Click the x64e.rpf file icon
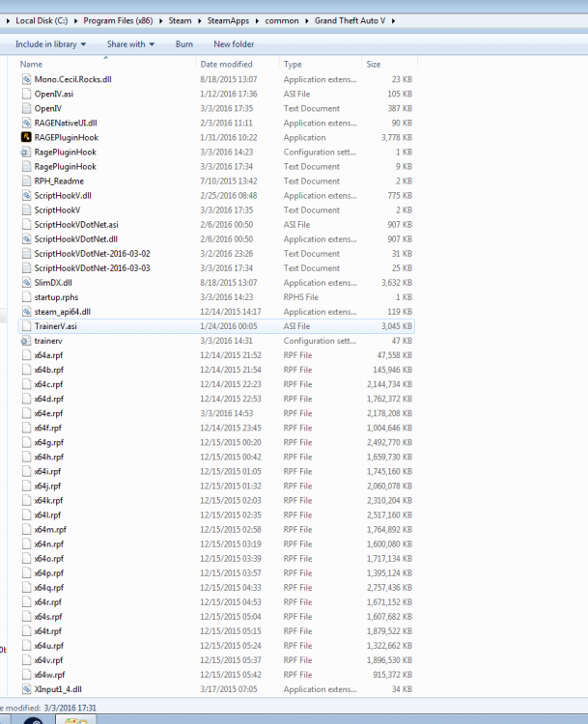This screenshot has width=588, height=724. [x=26, y=413]
